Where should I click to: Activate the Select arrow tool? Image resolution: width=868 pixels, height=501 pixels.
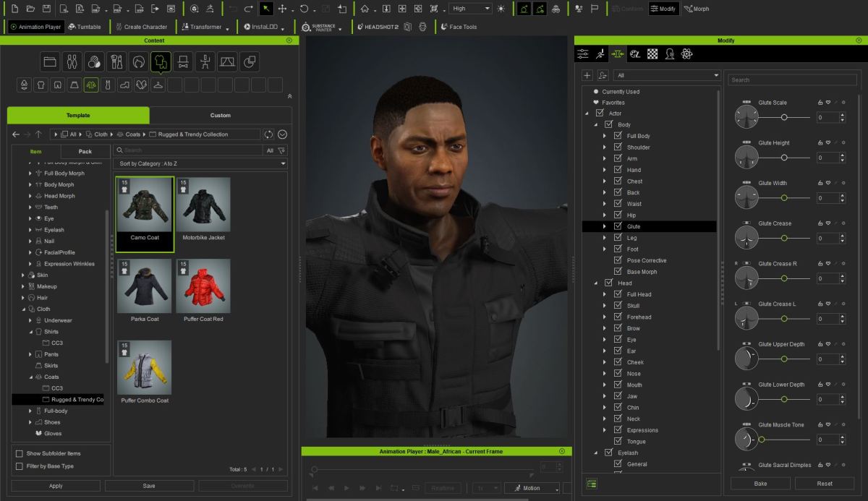point(265,9)
